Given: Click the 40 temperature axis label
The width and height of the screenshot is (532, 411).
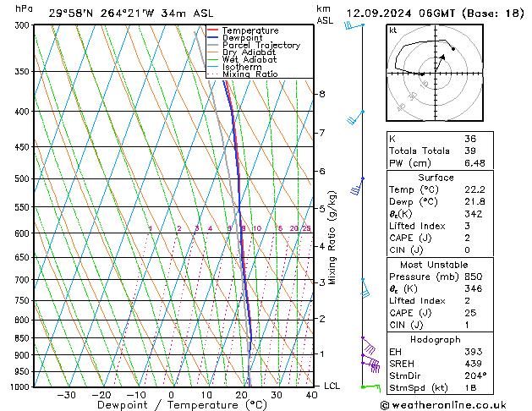Looking at the screenshot, I should point(311,395).
